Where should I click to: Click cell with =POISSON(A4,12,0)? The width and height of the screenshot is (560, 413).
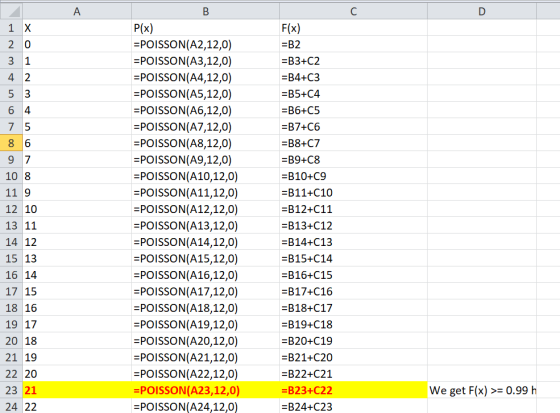tap(205, 77)
